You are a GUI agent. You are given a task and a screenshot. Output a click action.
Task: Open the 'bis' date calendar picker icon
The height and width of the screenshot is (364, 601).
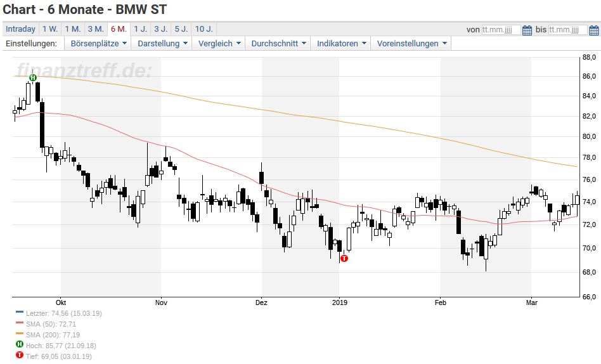pos(594,30)
